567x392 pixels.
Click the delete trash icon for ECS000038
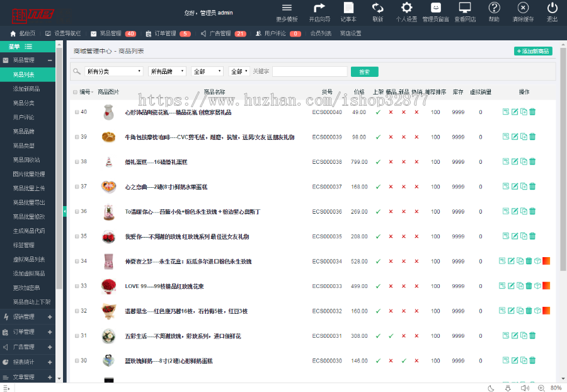click(x=532, y=161)
